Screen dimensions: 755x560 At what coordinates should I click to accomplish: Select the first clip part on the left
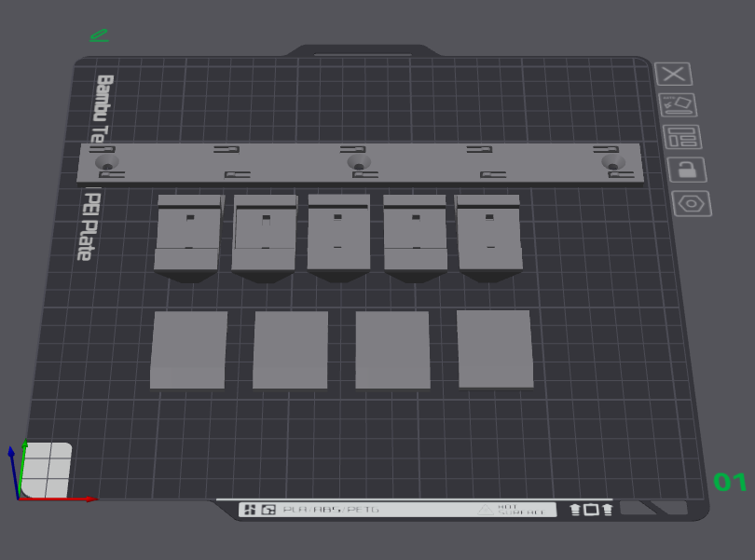[x=188, y=238]
